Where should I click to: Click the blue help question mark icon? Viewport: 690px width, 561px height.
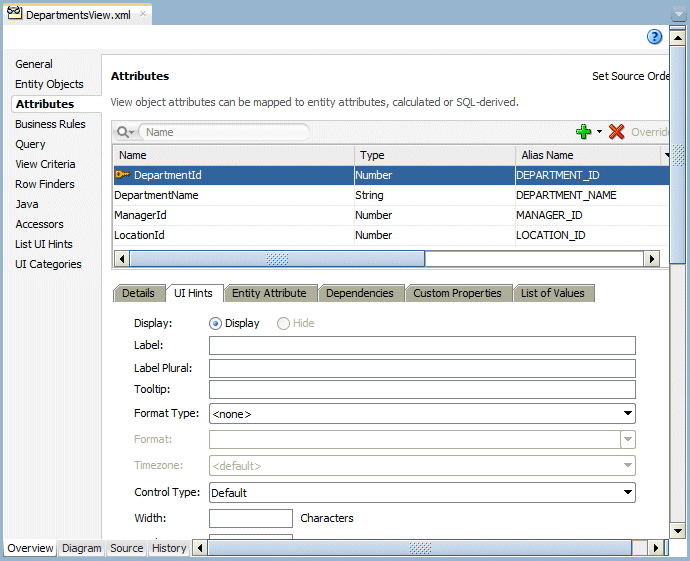(x=655, y=37)
